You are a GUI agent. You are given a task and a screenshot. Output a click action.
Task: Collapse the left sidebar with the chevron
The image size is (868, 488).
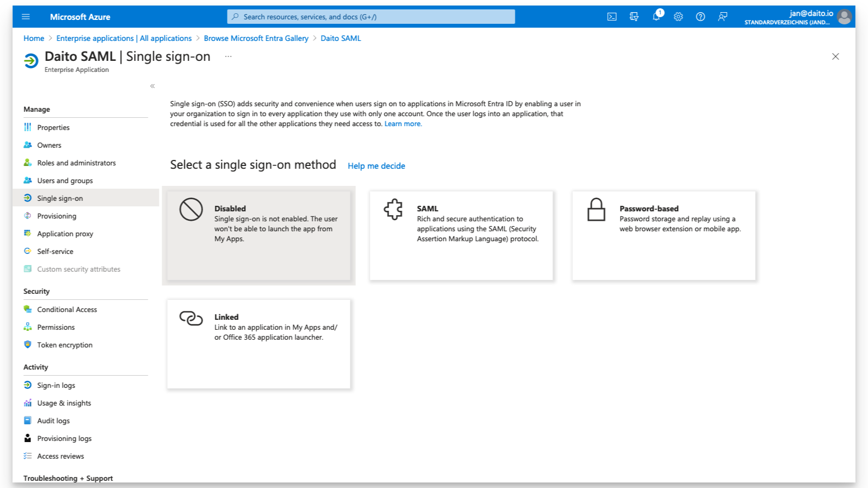152,86
